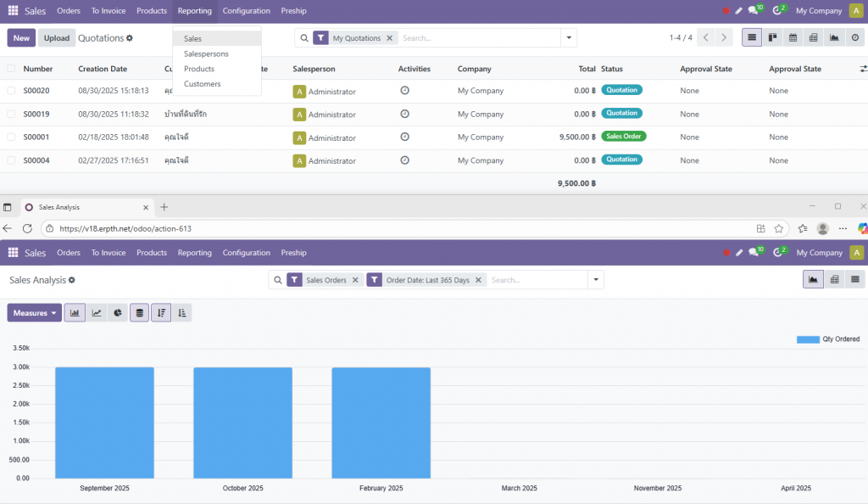
Task: Open calendar view for Quotations
Action: (x=793, y=38)
